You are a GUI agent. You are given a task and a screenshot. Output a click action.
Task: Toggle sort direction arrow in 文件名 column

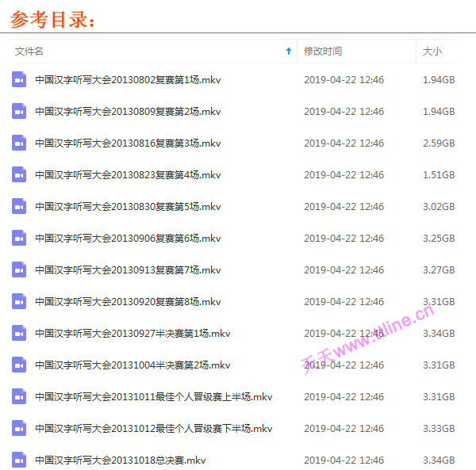[288, 52]
